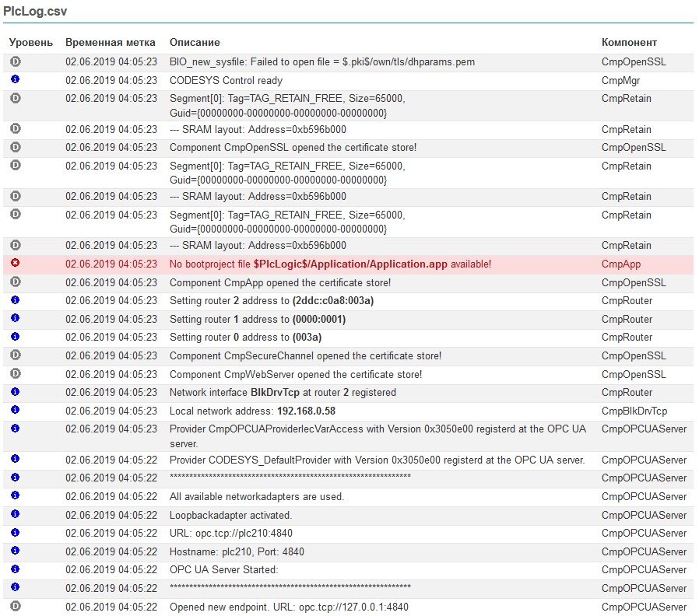Click the PlcLog.csv file title
Image resolution: width=699 pixels, height=616 pixels.
[34, 12]
